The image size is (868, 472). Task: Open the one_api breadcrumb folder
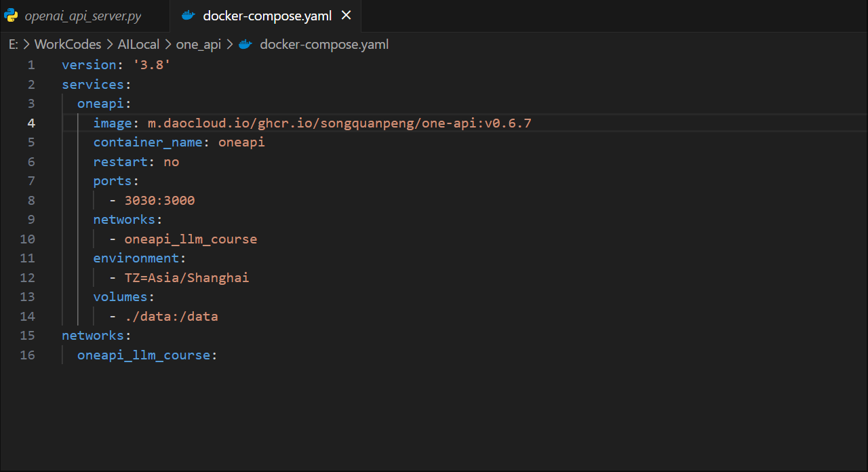(198, 45)
